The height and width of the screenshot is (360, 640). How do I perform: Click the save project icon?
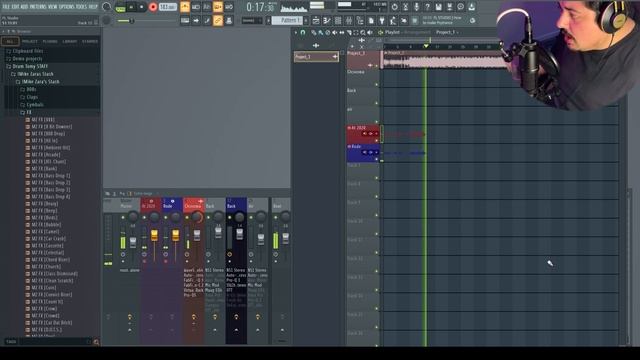(x=438, y=7)
